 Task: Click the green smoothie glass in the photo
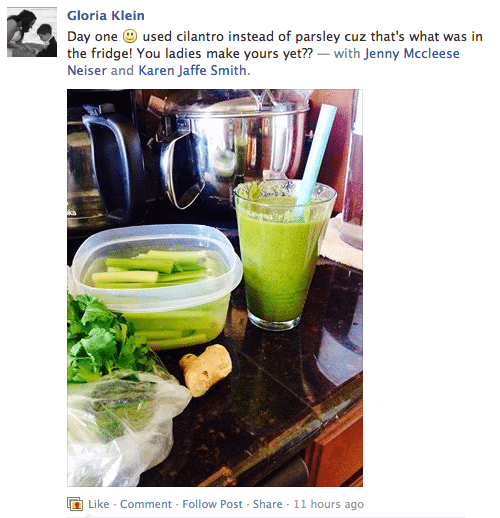[283, 255]
